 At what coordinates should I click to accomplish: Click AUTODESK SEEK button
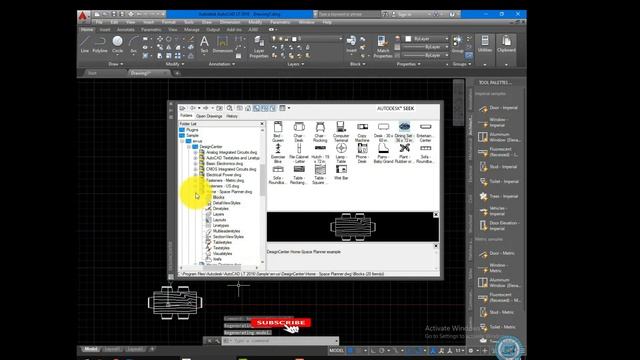[x=395, y=109]
